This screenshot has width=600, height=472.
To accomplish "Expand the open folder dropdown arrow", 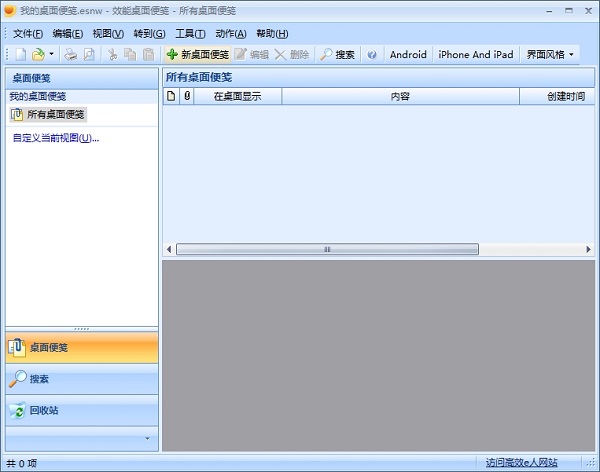I will pos(51,54).
